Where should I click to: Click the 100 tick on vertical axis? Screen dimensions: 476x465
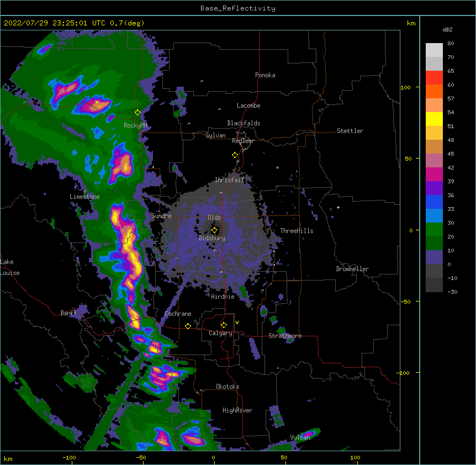405,87
